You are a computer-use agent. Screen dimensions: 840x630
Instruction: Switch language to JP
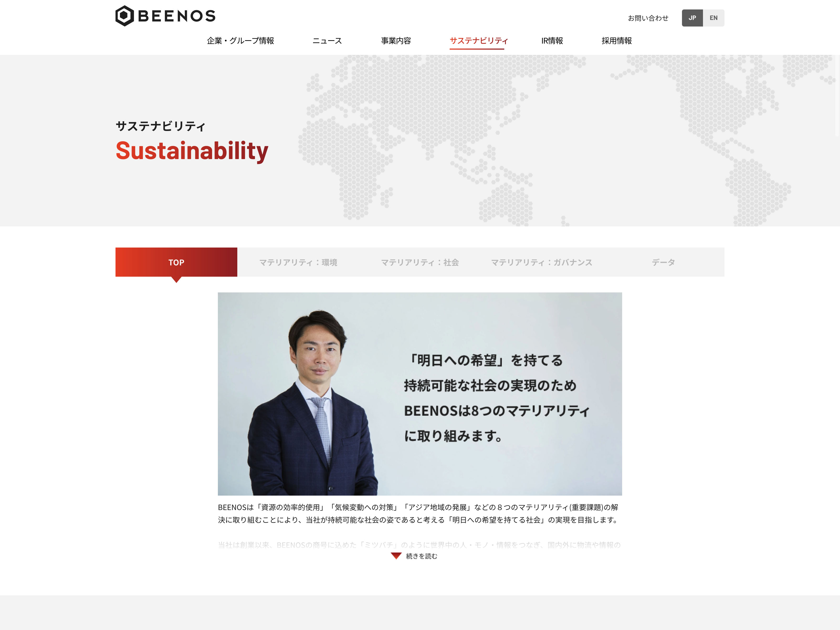coord(692,18)
